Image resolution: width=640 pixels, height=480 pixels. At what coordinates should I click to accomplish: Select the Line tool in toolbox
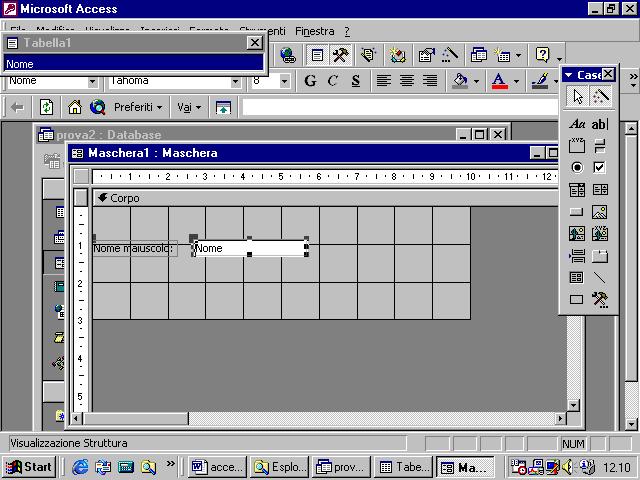click(600, 278)
